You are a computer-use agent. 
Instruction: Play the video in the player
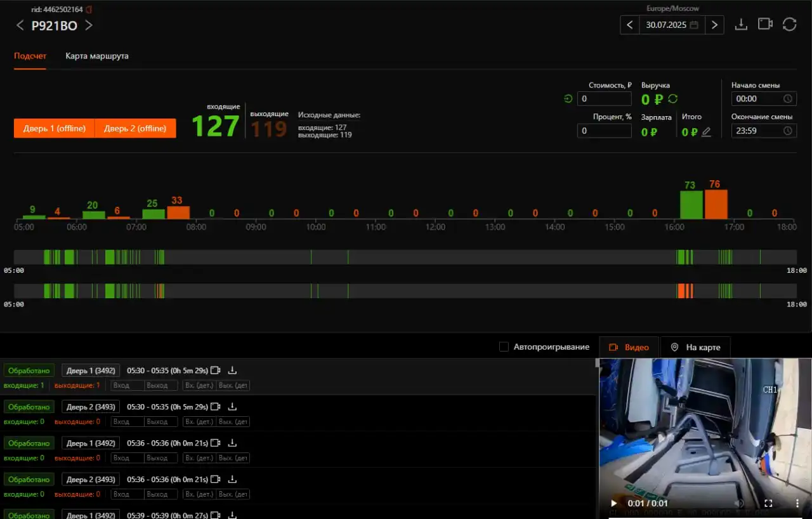point(613,503)
